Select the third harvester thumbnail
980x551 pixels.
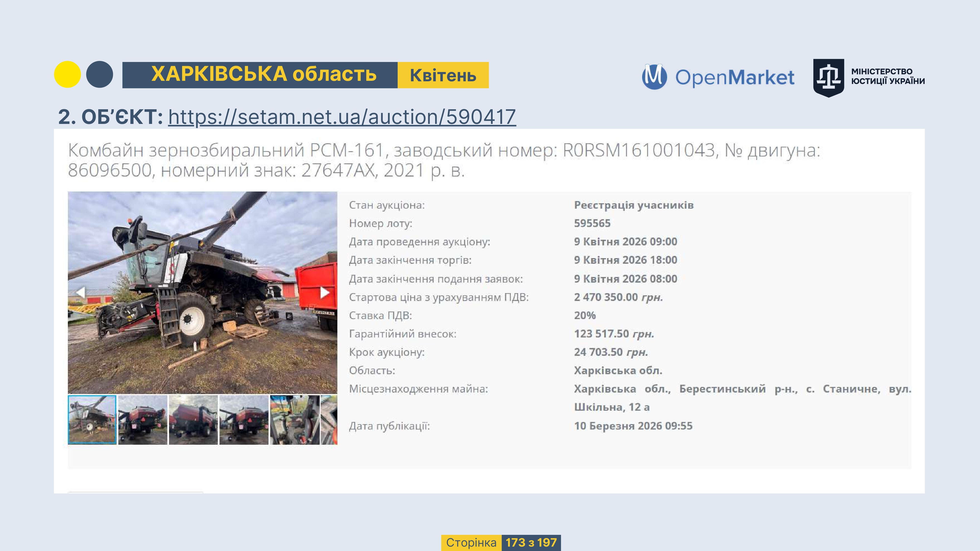click(x=193, y=419)
